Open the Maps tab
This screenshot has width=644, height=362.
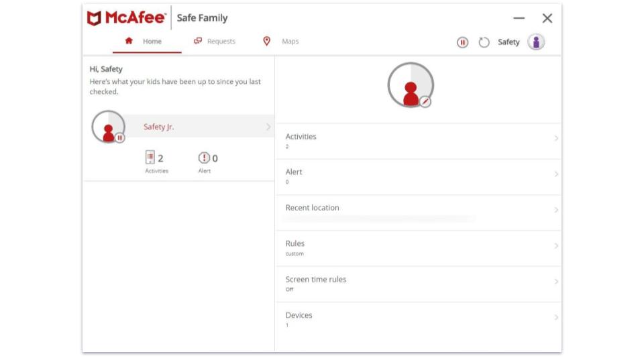280,41
